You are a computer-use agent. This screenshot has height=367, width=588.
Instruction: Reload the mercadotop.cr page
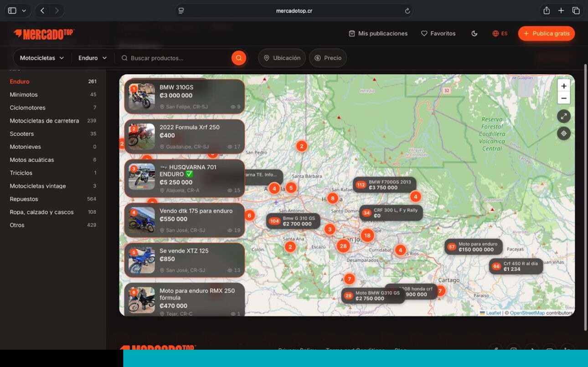click(x=407, y=11)
